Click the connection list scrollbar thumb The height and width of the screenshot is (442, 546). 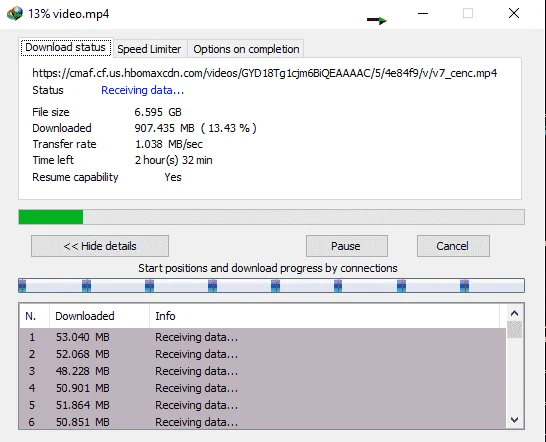tap(514, 329)
